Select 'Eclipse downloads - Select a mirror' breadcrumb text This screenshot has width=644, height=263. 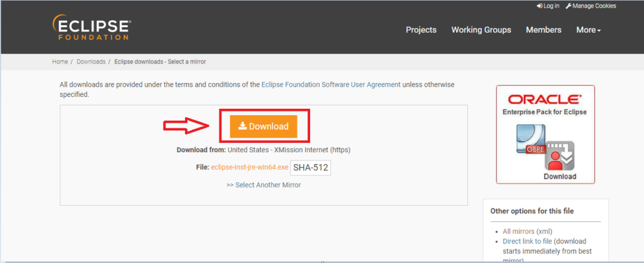point(160,62)
